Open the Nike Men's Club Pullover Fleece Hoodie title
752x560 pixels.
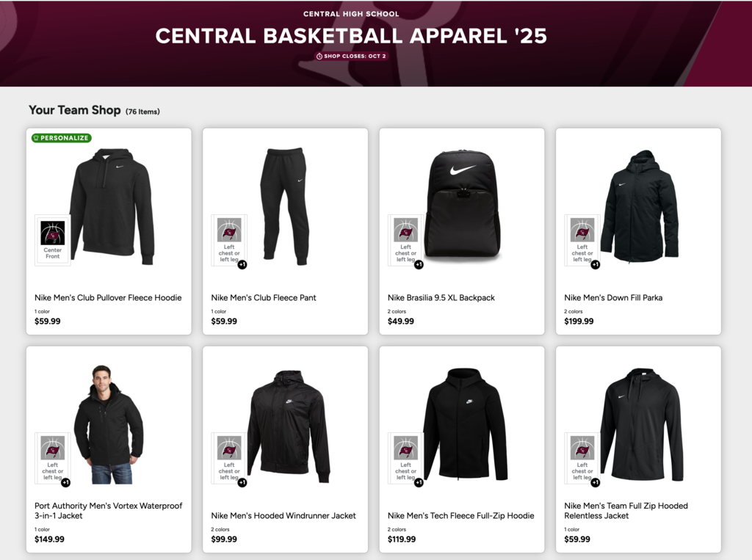[x=108, y=298]
